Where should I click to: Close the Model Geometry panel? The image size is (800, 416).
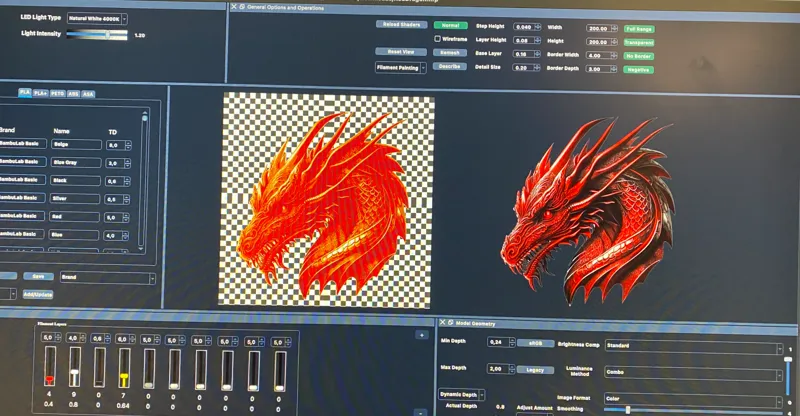[x=443, y=323]
